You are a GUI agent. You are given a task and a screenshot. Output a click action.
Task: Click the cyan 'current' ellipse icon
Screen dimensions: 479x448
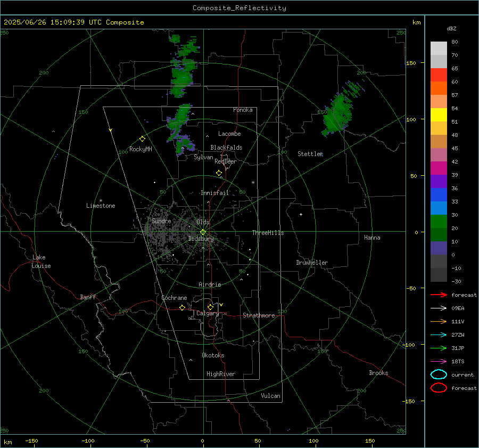tap(439, 374)
